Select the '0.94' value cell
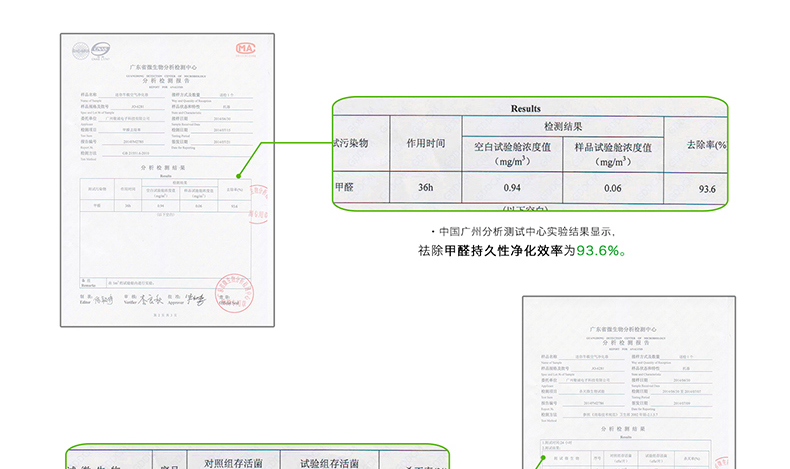This screenshot has height=469, width=790. 512,188
